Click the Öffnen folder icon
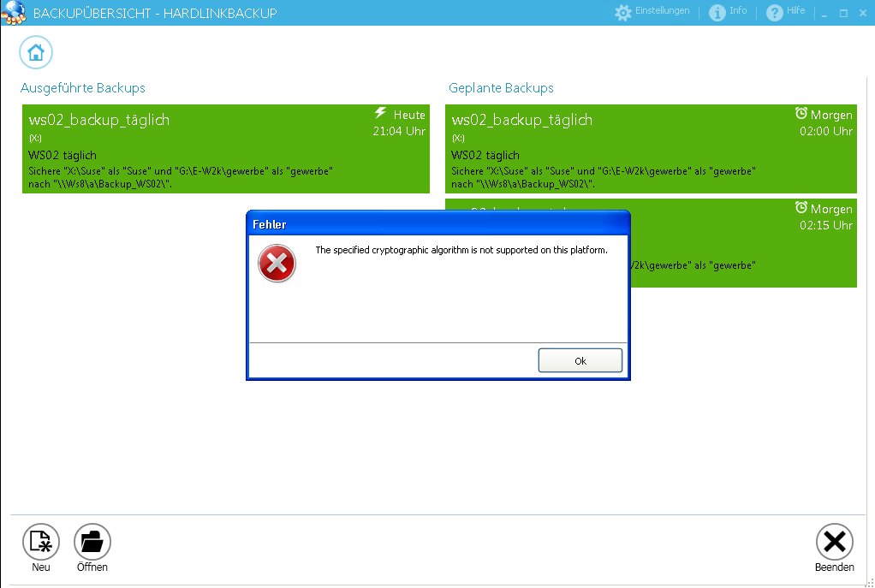Screen dimensions: 875x588 [x=92, y=542]
